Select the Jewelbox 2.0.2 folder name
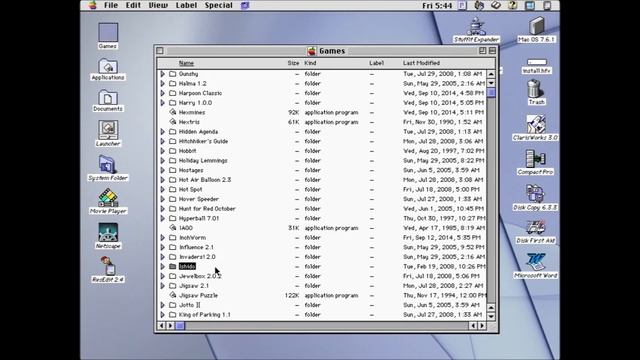 click(x=200, y=276)
